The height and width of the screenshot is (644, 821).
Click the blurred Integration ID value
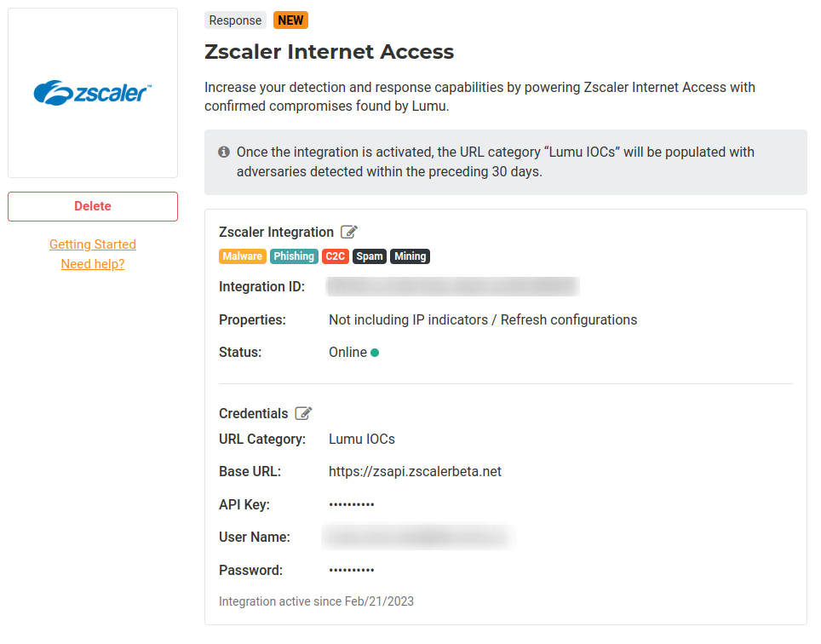pos(452,287)
